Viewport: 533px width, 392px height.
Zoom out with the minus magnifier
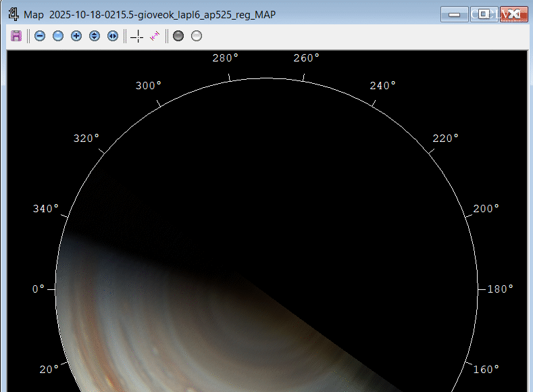coord(40,36)
